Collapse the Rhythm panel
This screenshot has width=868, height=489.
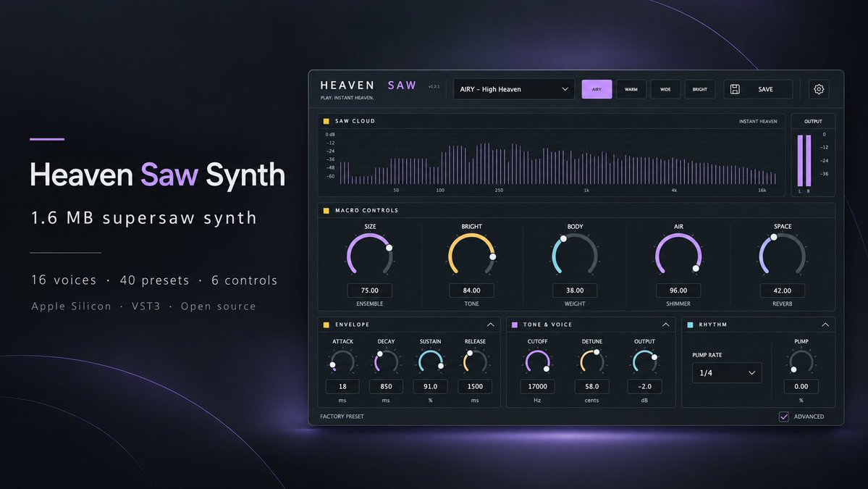[x=825, y=325]
